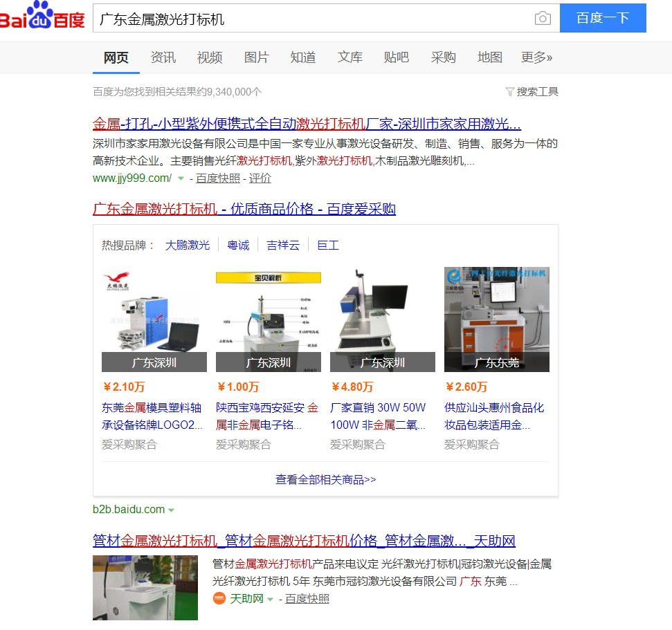Visit the www.jjy999.com URL link
The height and width of the screenshot is (630, 672).
(132, 178)
